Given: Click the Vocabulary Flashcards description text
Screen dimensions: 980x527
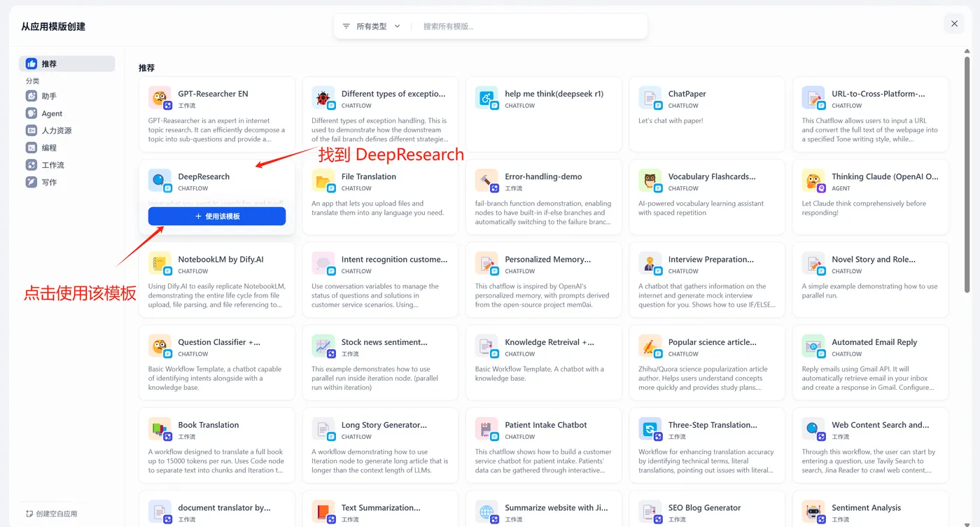Looking at the screenshot, I should [x=700, y=208].
